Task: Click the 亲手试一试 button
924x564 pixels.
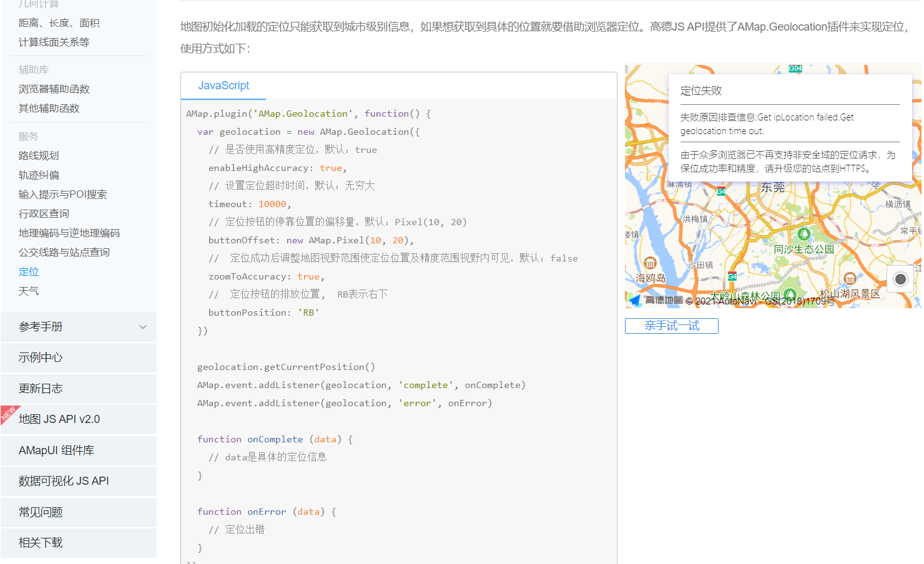Action: (671, 326)
